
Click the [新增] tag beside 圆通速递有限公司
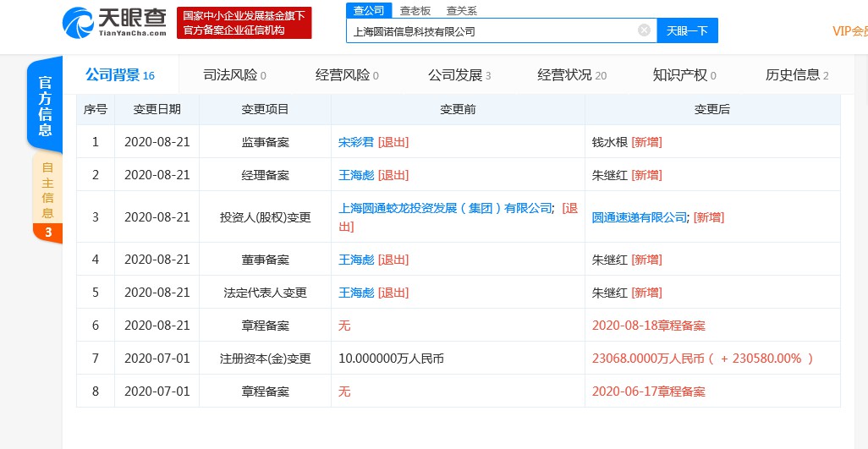709,217
